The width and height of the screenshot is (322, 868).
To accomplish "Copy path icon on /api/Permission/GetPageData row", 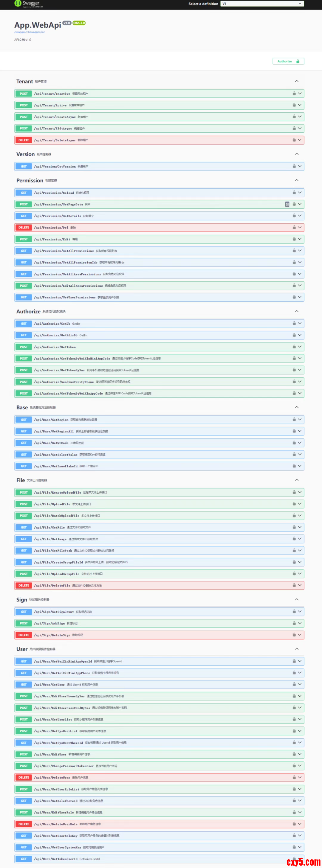I will 287,204.
